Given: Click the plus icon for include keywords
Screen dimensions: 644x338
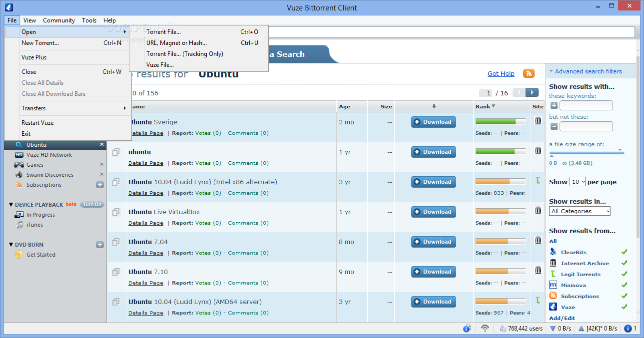Looking at the screenshot, I should coord(554,105).
